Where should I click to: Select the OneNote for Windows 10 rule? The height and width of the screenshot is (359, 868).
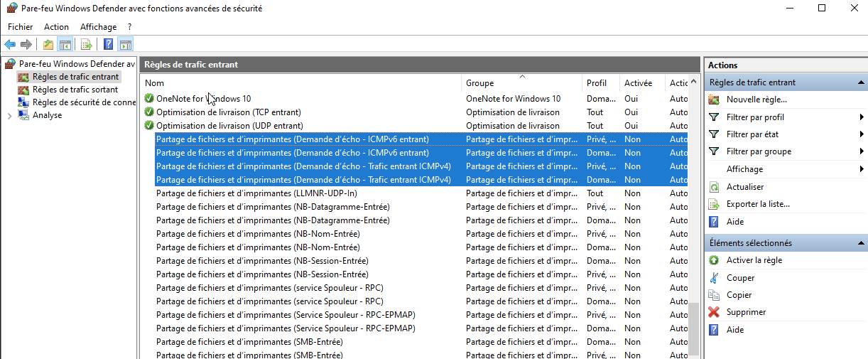pyautogui.click(x=203, y=99)
